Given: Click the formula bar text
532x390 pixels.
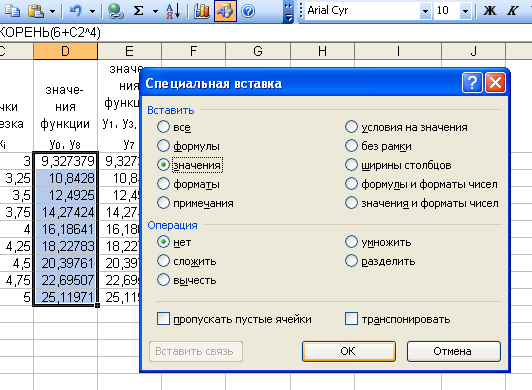Looking at the screenshot, I should coord(50,33).
